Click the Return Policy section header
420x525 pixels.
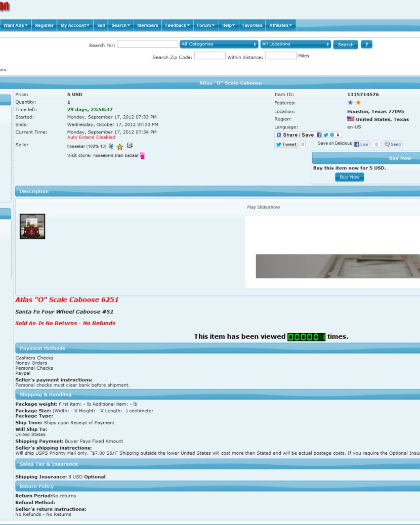[218, 486]
